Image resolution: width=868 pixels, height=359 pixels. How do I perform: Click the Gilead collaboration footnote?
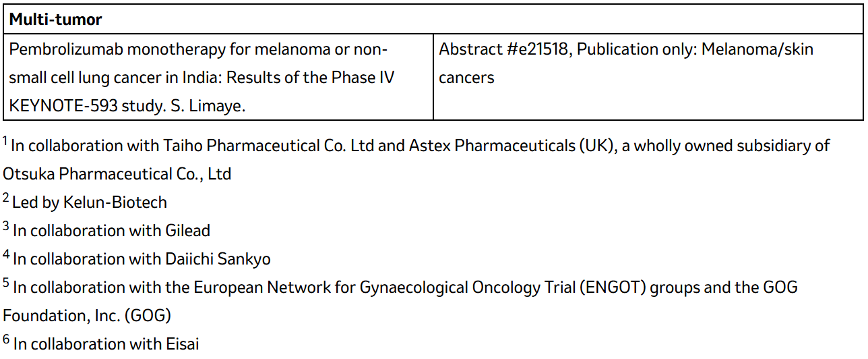coord(106,231)
